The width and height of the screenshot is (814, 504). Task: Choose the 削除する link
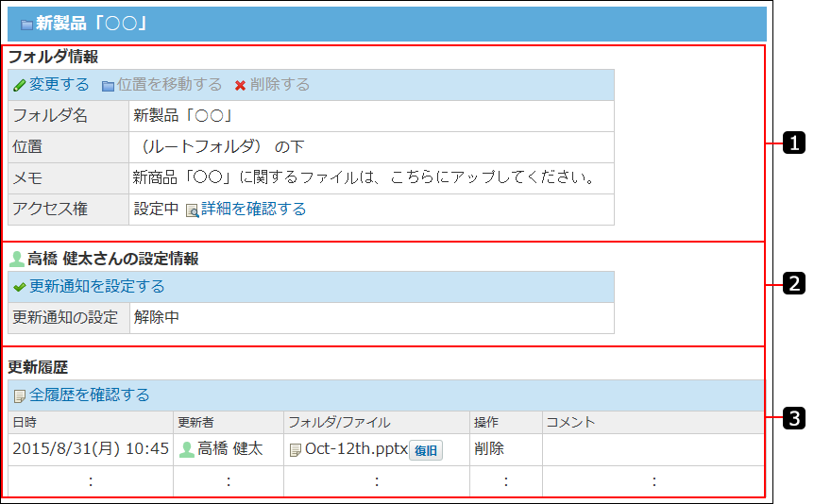(280, 85)
